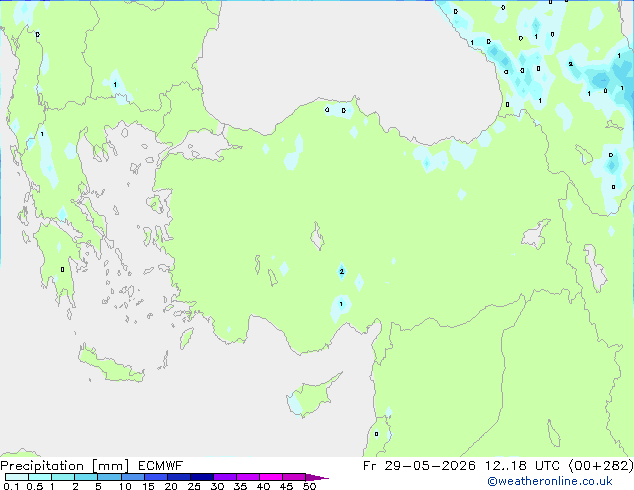Select the 10–15 mm blue legend swatch
This screenshot has height=490, width=634.
click(x=133, y=477)
